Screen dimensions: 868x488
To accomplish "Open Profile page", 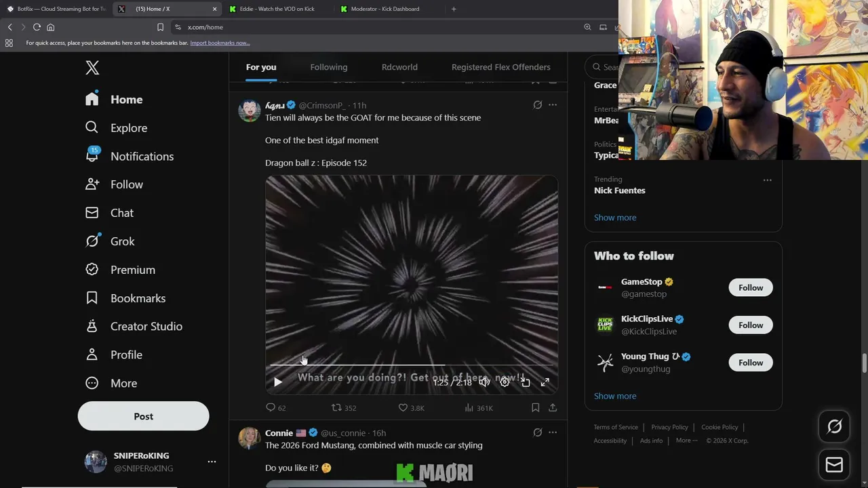I will tap(114, 355).
